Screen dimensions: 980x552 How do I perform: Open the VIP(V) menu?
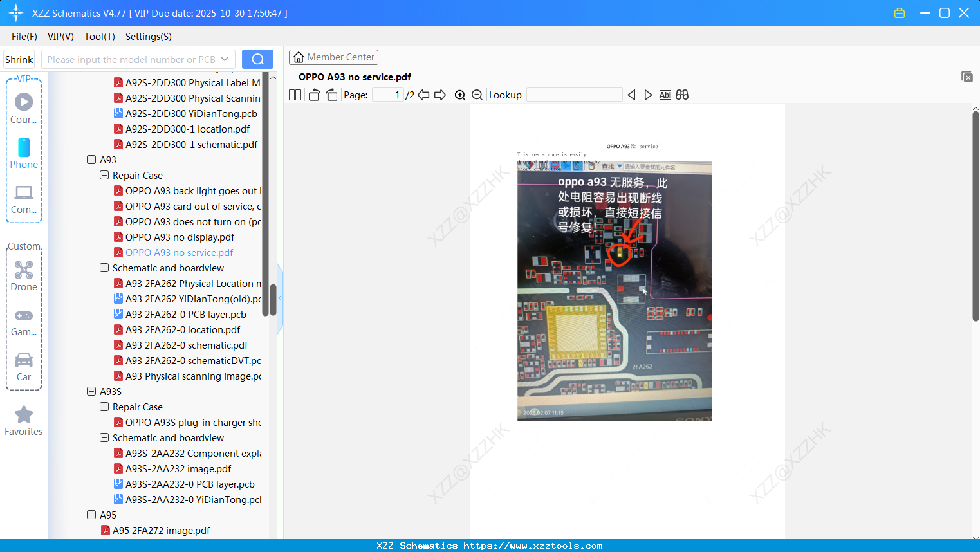pos(60,37)
